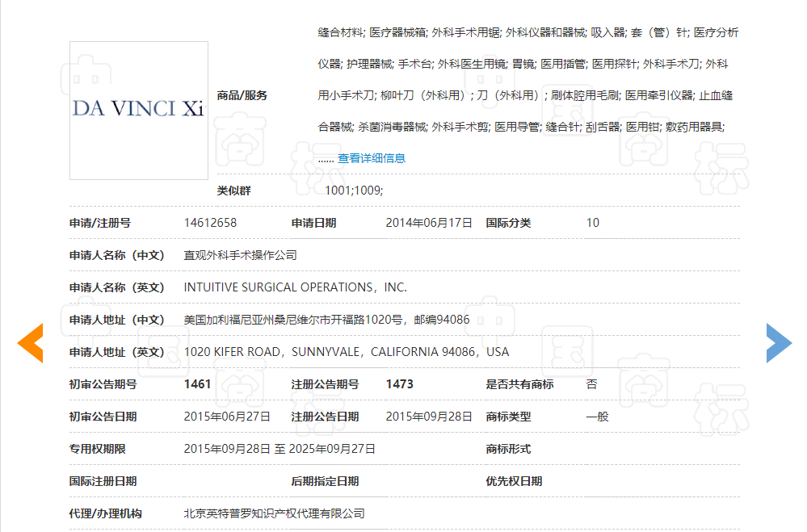The width and height of the screenshot is (807, 532).
Task: Click the 注册公告期号 label
Action: (325, 384)
